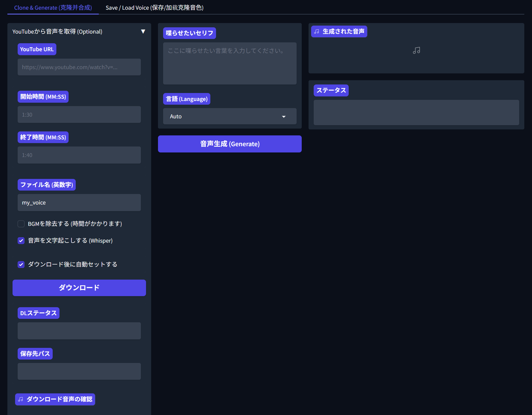
Task: Click the ステータス output box
Action: point(416,112)
